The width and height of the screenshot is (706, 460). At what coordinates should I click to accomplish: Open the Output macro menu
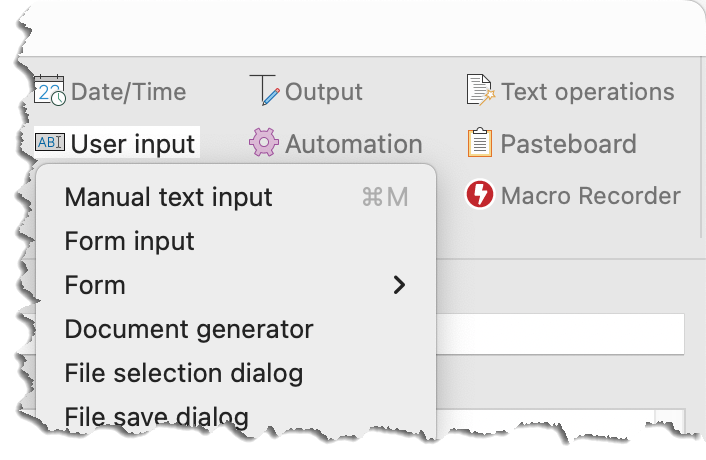(324, 92)
